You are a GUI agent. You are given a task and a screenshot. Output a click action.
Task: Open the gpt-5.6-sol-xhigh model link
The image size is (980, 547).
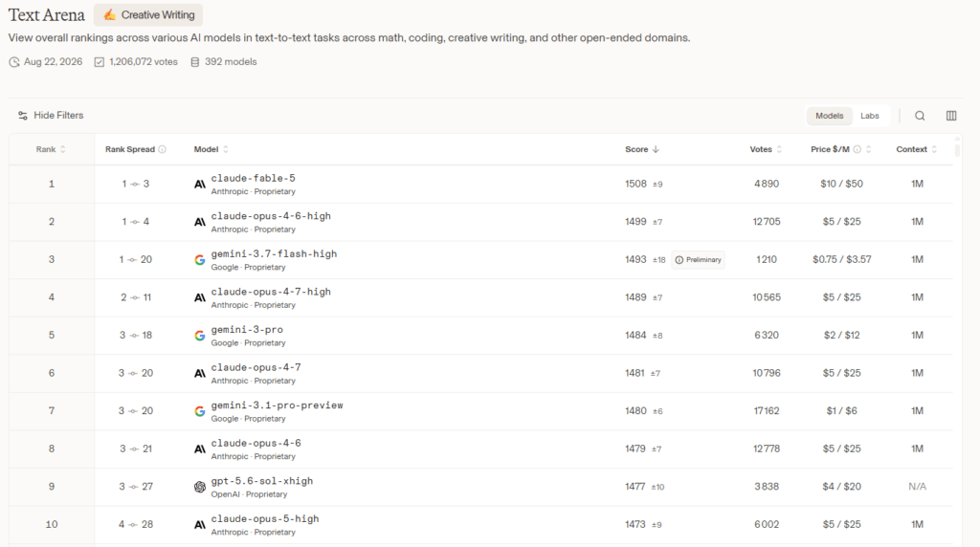pyautogui.click(x=262, y=481)
